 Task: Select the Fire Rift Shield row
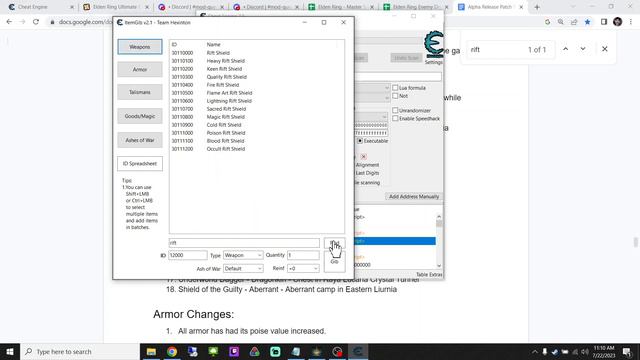(256, 85)
